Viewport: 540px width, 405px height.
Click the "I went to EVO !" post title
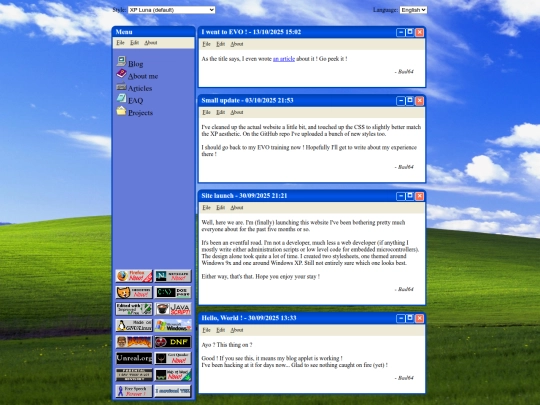coord(224,32)
